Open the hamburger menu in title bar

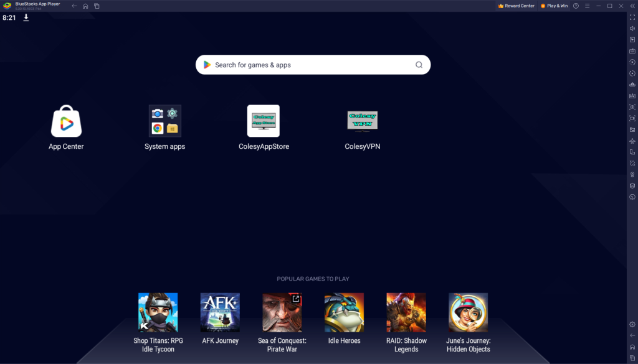point(587,6)
